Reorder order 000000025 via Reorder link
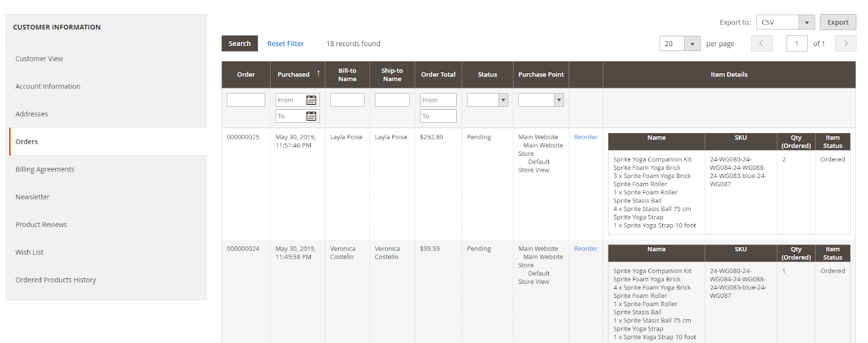 click(x=586, y=137)
